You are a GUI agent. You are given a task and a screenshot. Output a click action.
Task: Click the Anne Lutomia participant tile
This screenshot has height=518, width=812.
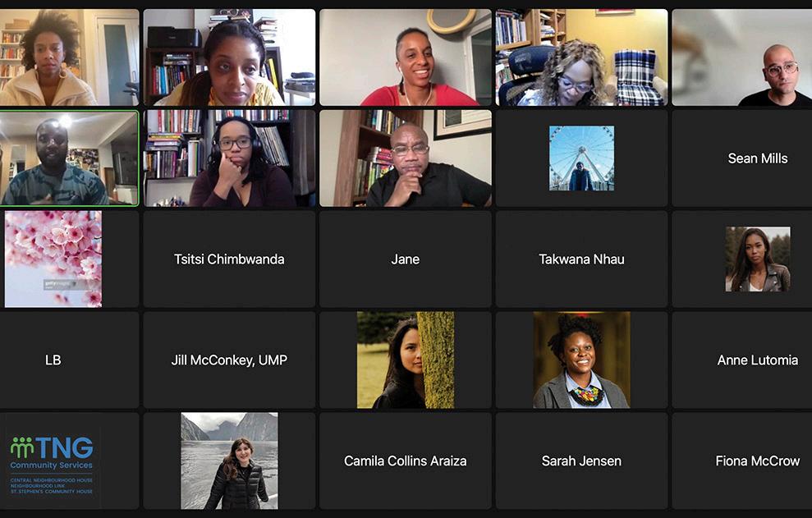pos(741,360)
